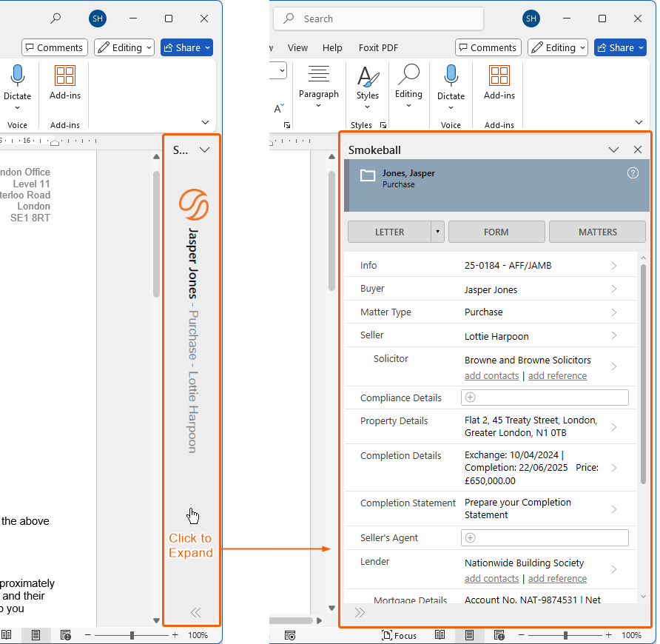660x644 pixels.
Task: Click add reference under Nationwide Building Society
Action: click(x=557, y=579)
